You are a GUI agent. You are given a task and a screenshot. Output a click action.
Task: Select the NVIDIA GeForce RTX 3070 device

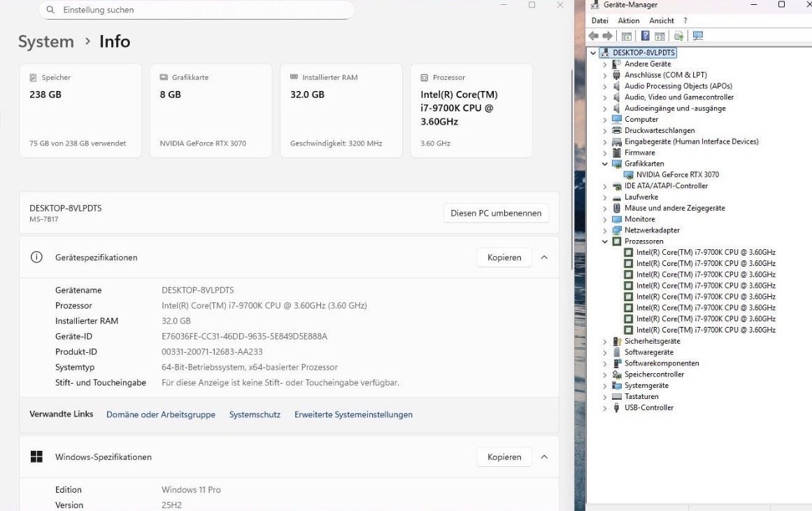point(677,175)
